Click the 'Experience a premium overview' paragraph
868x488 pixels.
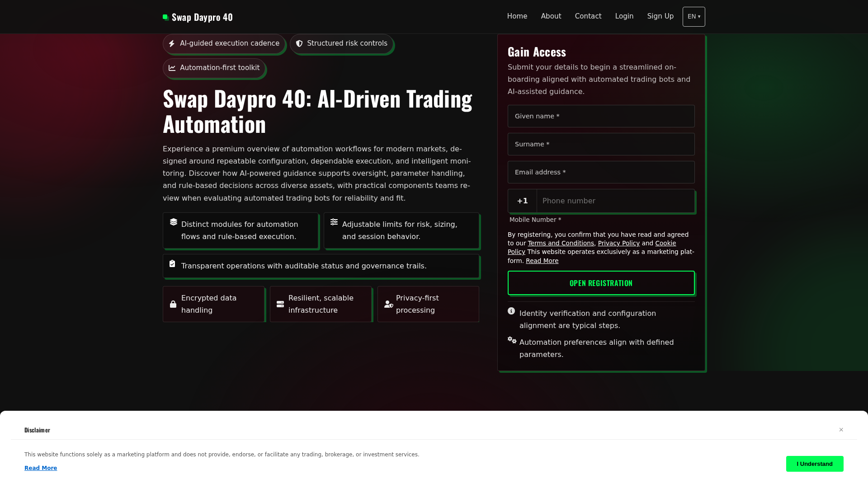(x=317, y=174)
